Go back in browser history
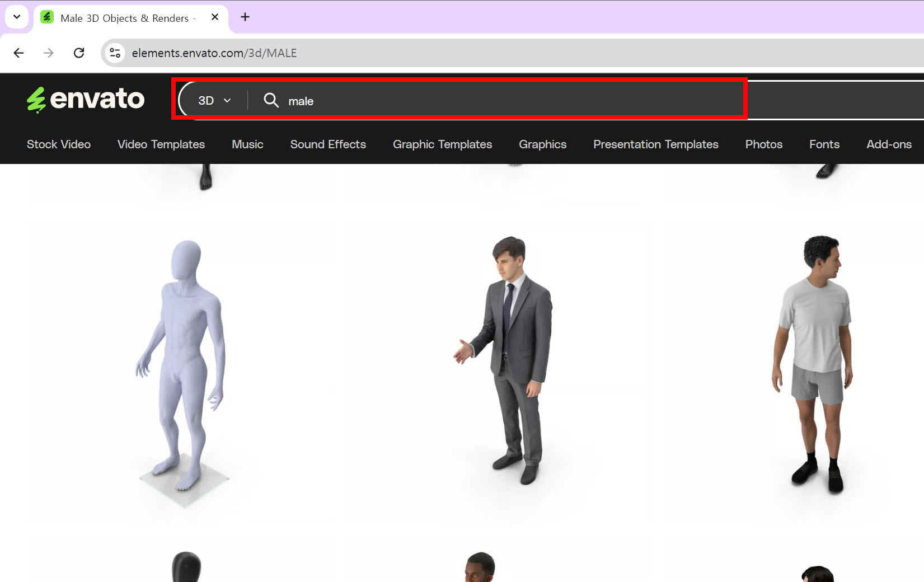The width and height of the screenshot is (924, 582). pyautogui.click(x=18, y=53)
